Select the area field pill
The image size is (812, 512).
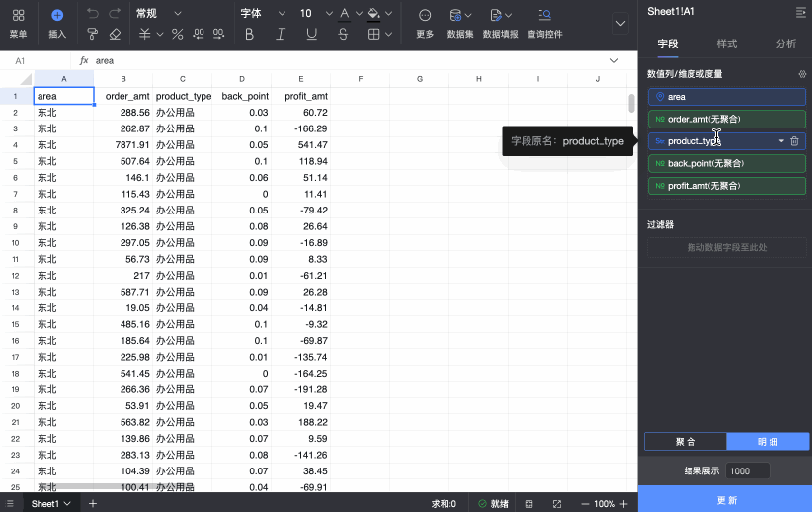pos(727,97)
